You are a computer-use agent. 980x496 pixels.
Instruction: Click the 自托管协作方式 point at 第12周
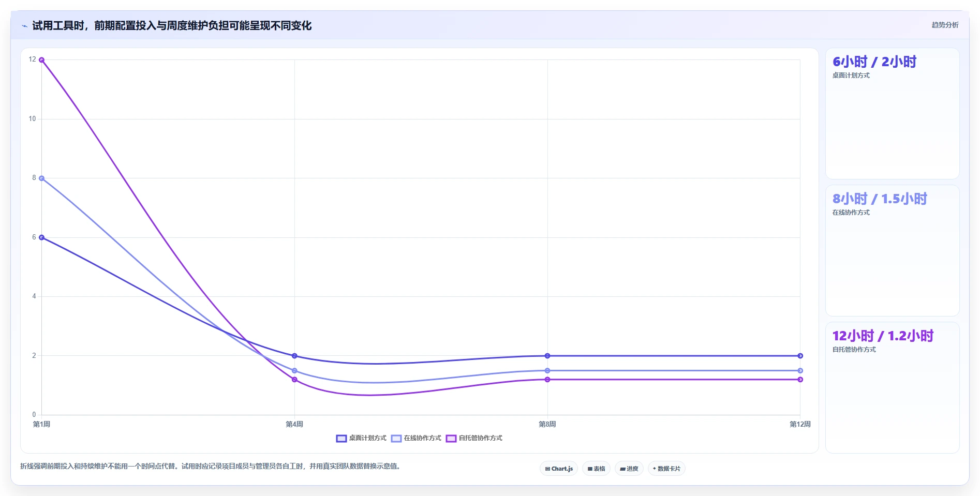800,380
